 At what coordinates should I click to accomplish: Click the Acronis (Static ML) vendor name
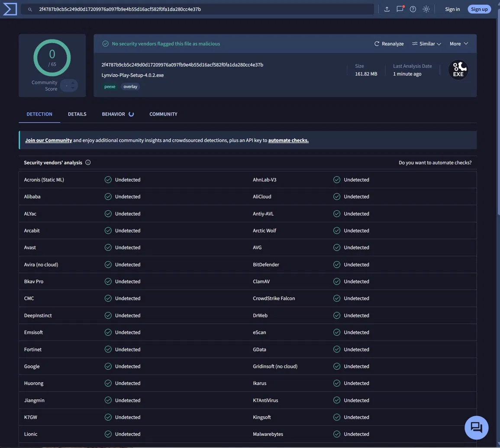44,180
